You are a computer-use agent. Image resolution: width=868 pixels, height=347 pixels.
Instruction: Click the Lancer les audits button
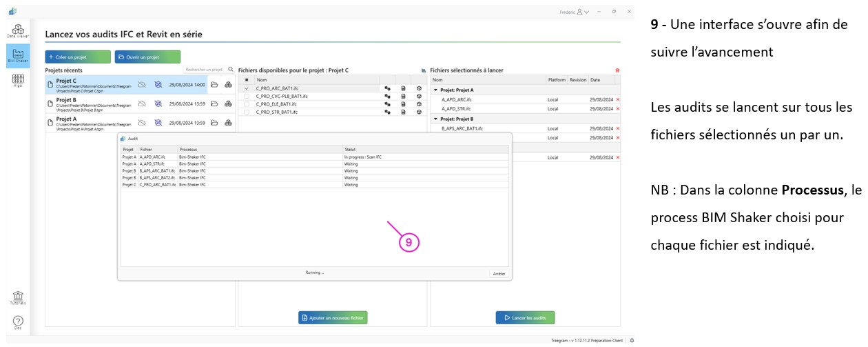525,317
